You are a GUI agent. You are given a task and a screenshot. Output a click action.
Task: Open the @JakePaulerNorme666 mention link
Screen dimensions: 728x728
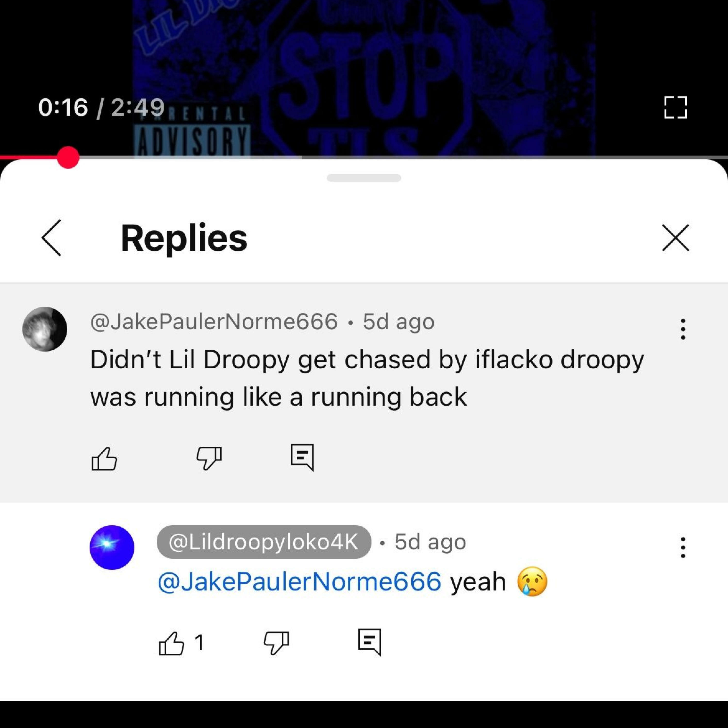click(299, 582)
